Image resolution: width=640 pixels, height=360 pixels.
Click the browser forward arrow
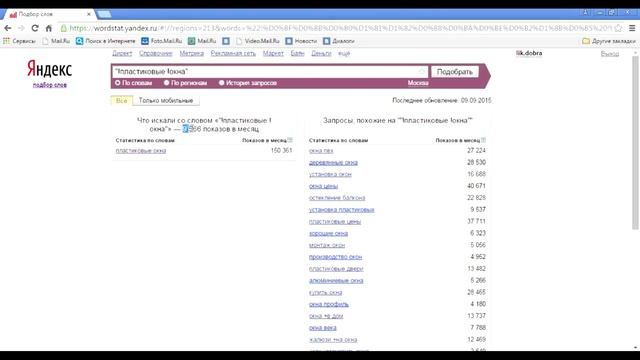(x=21, y=28)
